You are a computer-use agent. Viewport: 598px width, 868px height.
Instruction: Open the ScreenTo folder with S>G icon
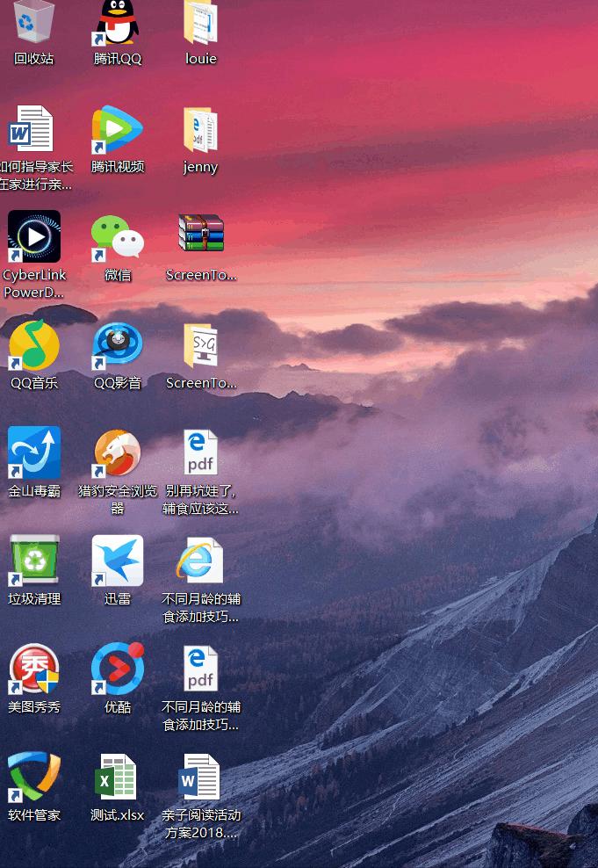coord(201,345)
